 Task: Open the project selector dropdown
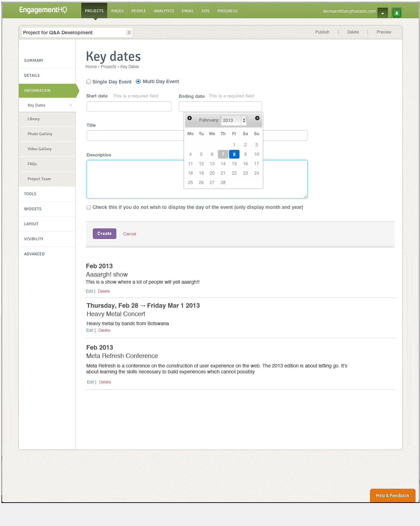coord(77,32)
